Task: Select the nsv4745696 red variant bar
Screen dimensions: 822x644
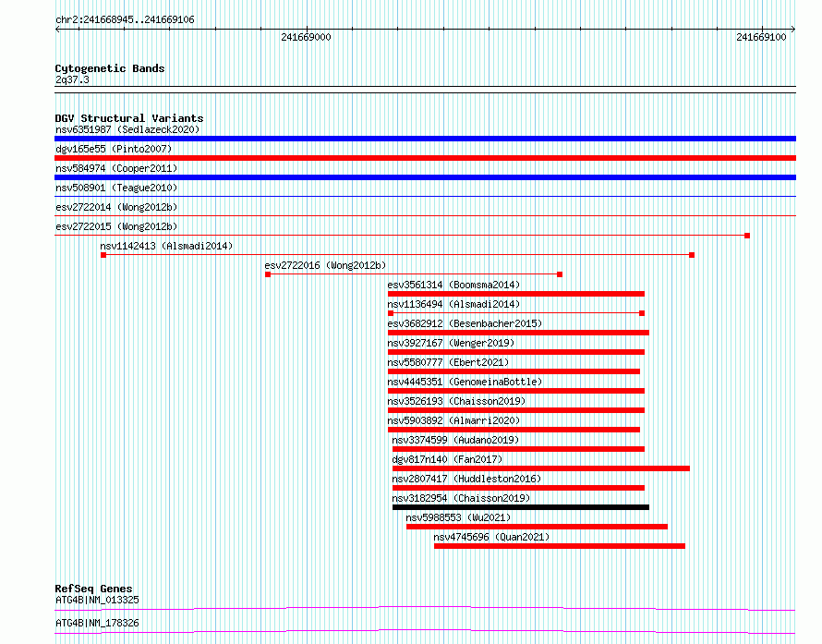Action: [x=560, y=546]
